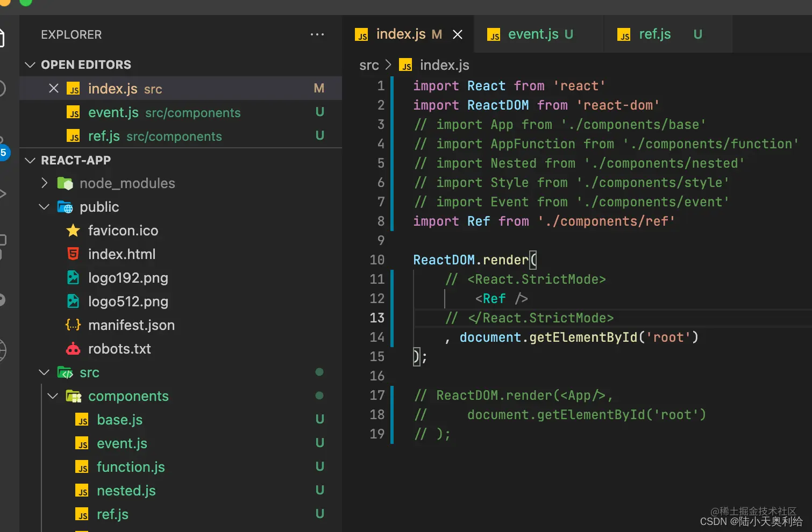Click the EXPLORER panel title

click(x=72, y=34)
